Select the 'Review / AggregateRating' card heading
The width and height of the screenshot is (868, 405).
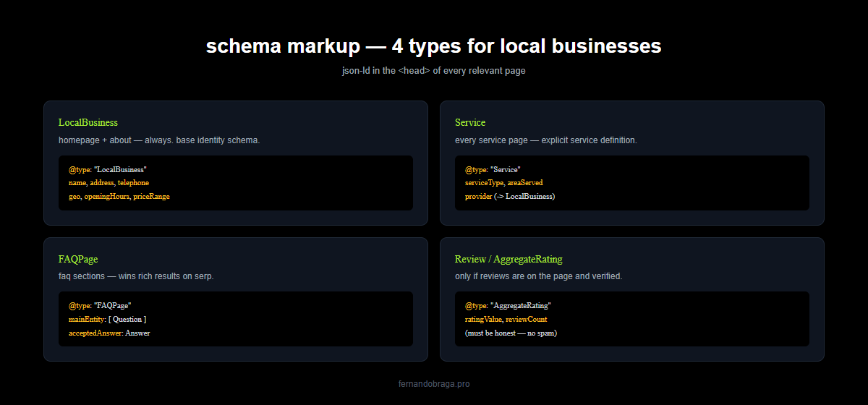509,259
